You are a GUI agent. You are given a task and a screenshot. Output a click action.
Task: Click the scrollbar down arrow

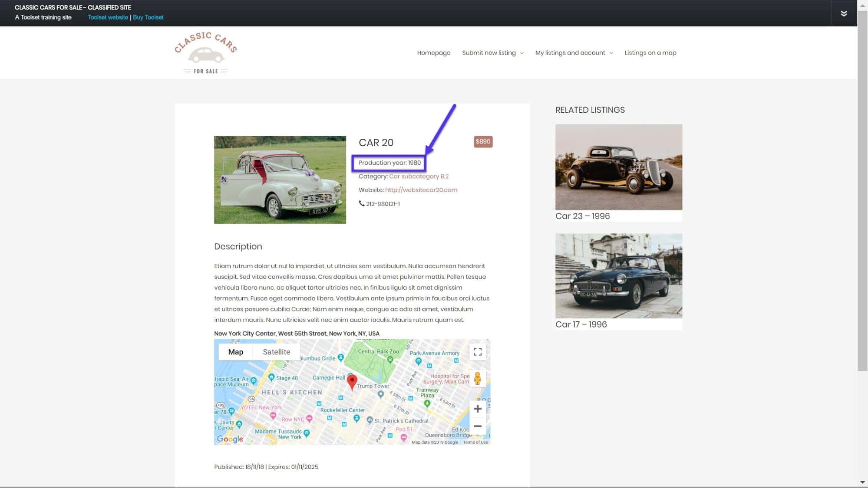[863, 482]
